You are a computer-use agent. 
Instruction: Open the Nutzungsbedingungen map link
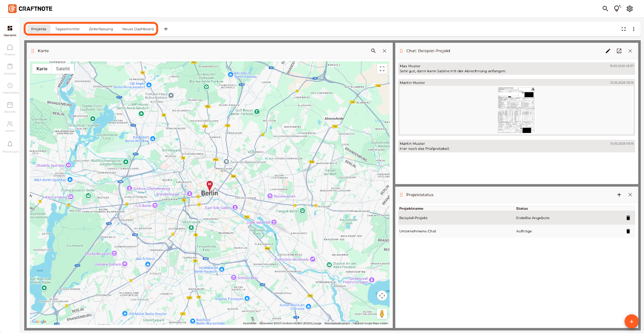pos(337,323)
